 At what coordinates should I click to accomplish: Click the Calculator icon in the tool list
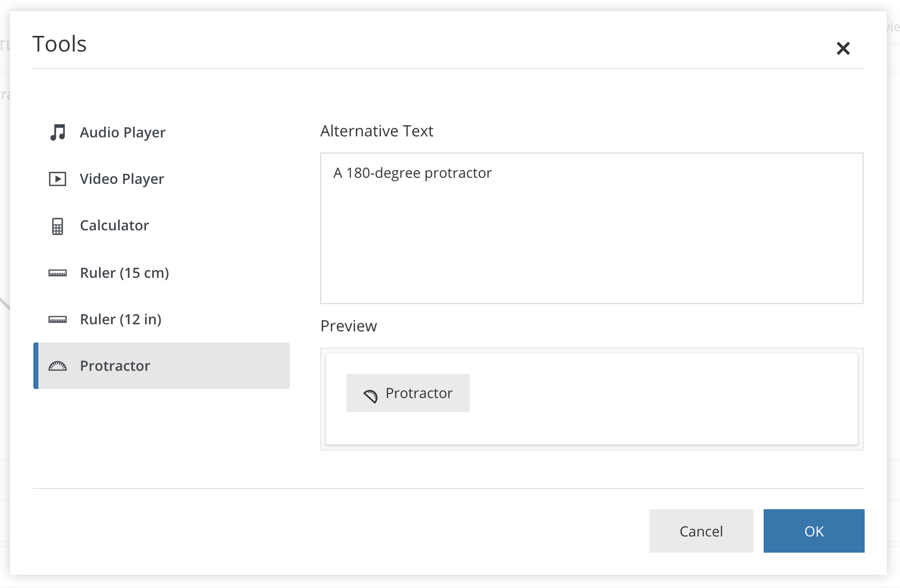[58, 226]
